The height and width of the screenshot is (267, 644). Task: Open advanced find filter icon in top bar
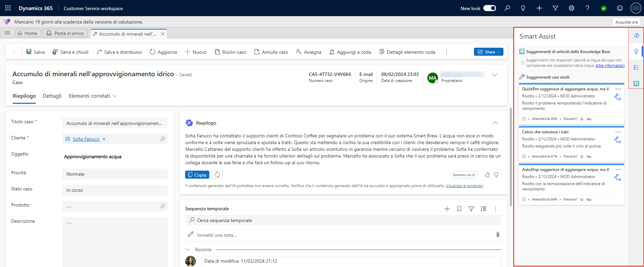pos(555,8)
